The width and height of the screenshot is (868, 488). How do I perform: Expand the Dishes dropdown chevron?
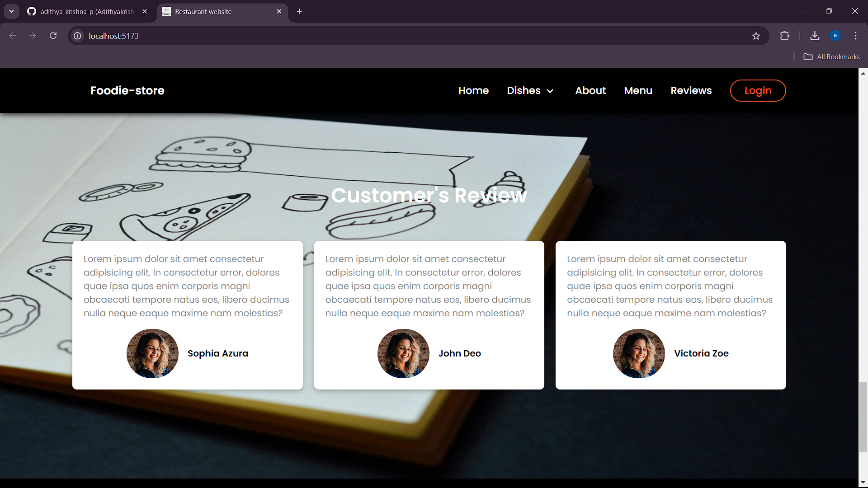click(550, 91)
